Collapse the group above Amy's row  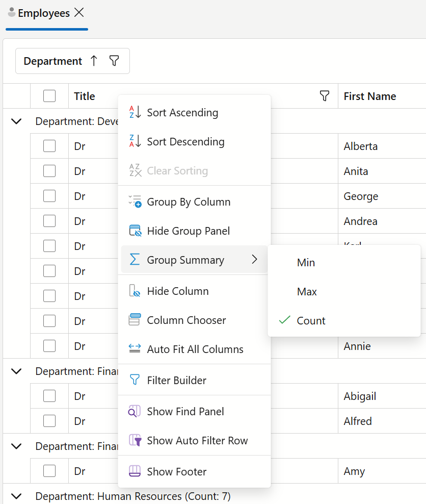16,446
